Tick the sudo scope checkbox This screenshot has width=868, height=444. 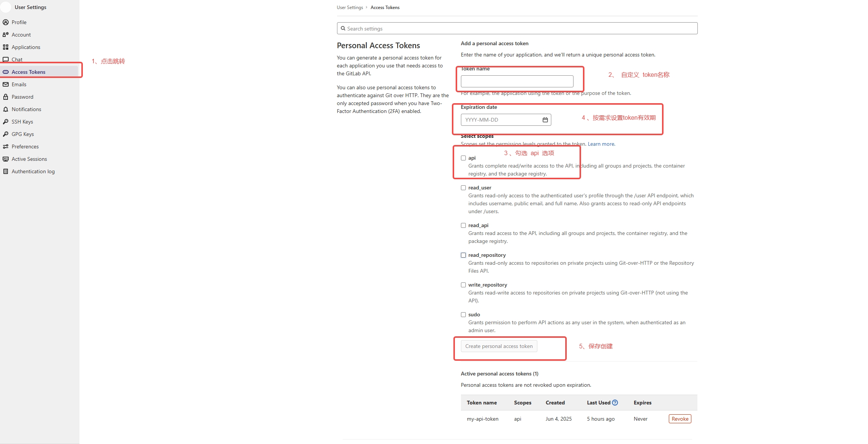tap(463, 314)
